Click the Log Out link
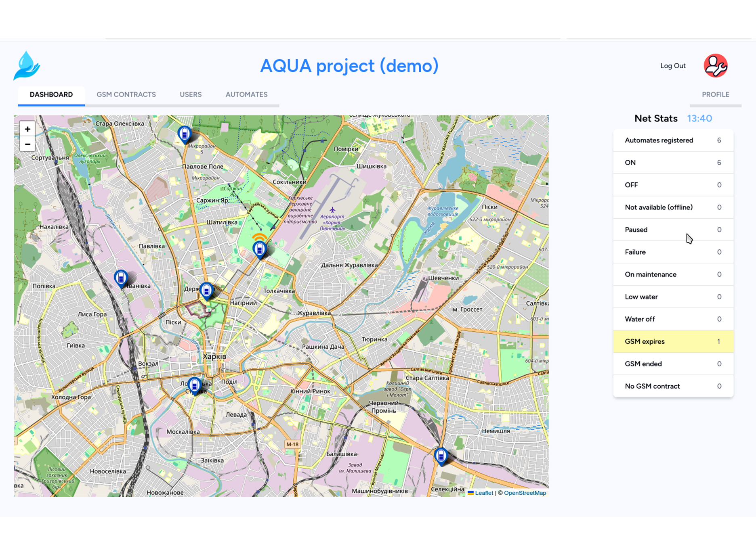The height and width of the screenshot is (552, 756). point(673,66)
